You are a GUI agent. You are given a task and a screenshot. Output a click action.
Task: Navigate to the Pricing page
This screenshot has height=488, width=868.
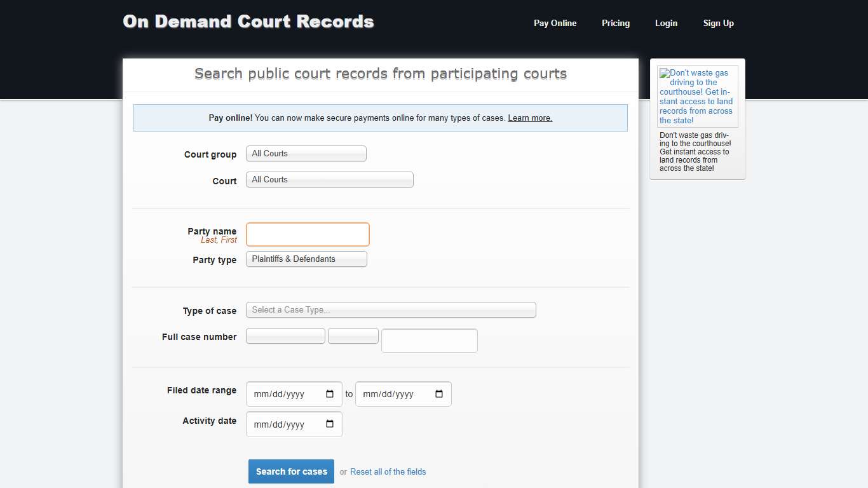(615, 23)
